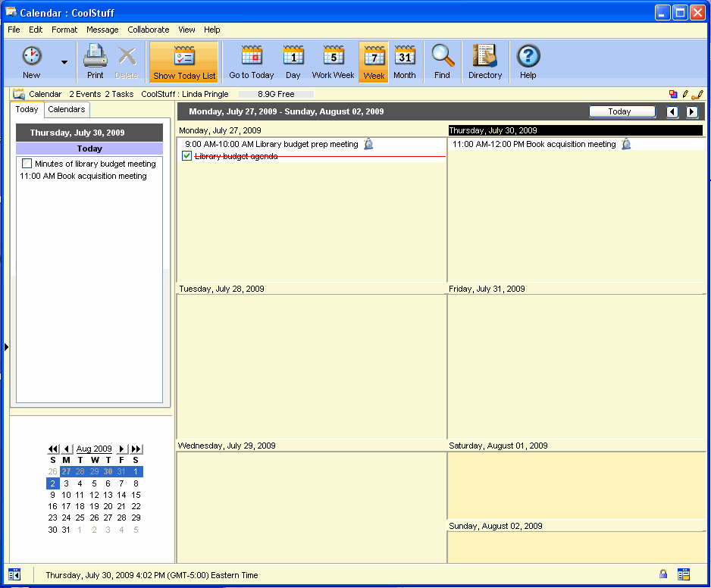The width and height of the screenshot is (711, 588).
Task: Click alarm bell on Book acquisition meeting
Action: point(626,144)
